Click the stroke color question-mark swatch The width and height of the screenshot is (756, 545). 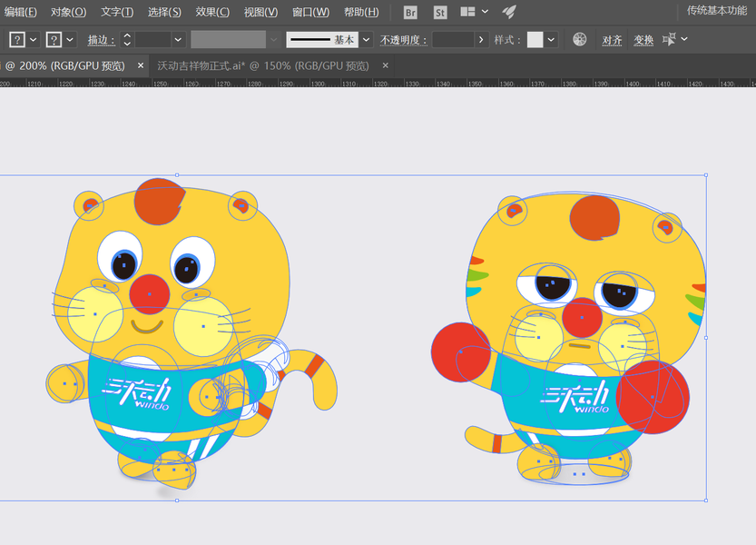(x=54, y=40)
